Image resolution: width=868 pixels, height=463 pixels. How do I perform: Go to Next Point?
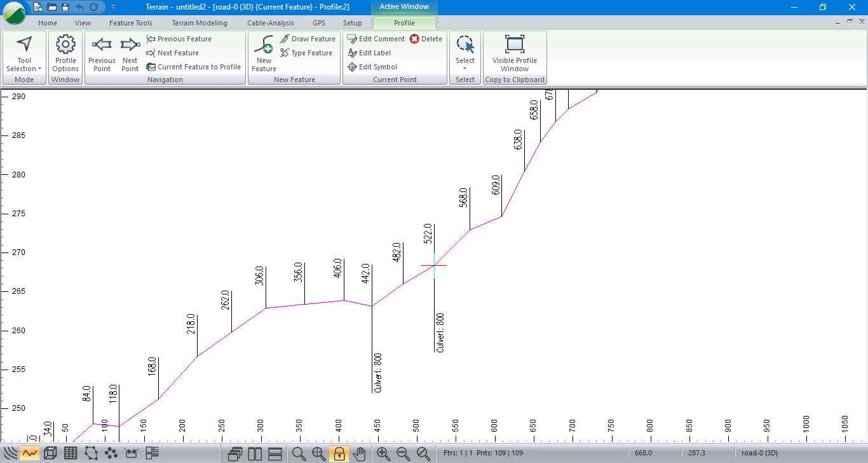click(130, 54)
